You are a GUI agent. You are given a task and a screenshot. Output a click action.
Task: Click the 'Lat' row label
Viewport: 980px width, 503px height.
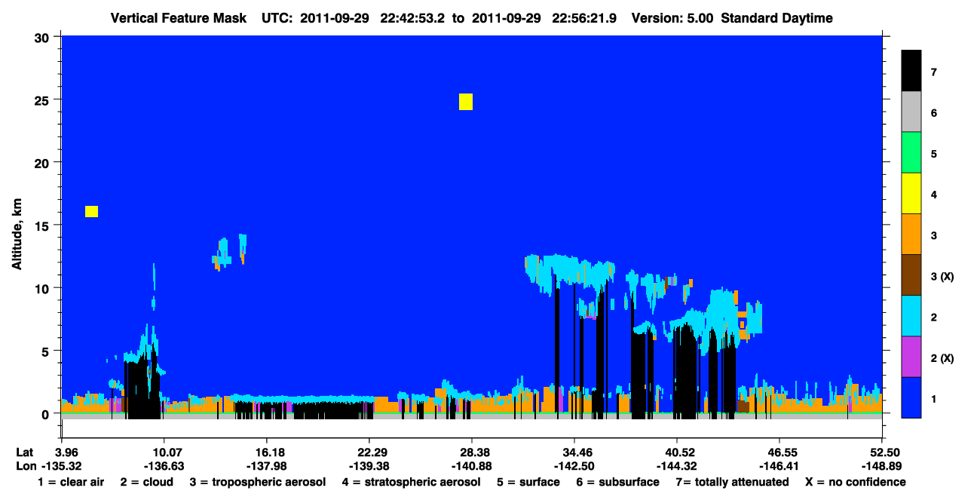(x=25, y=452)
